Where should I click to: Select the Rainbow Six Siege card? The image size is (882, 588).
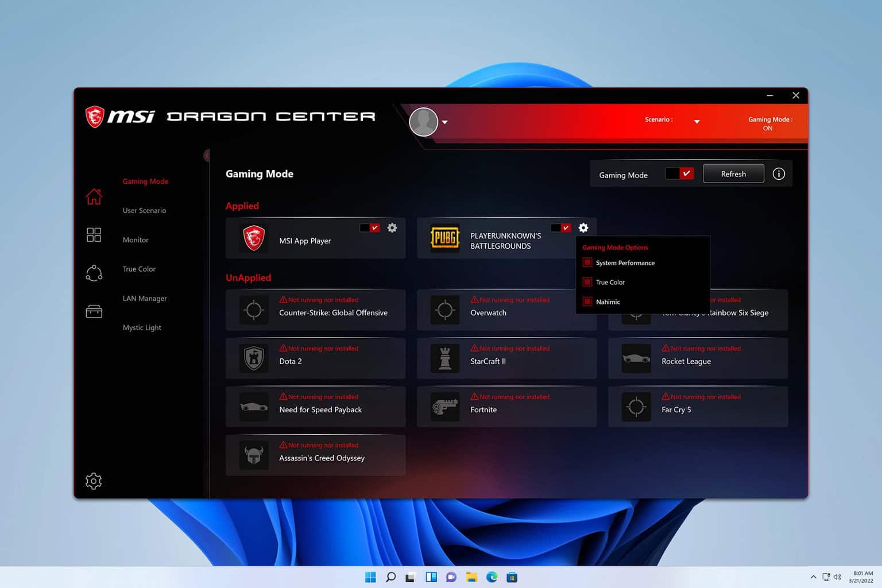pyautogui.click(x=698, y=310)
